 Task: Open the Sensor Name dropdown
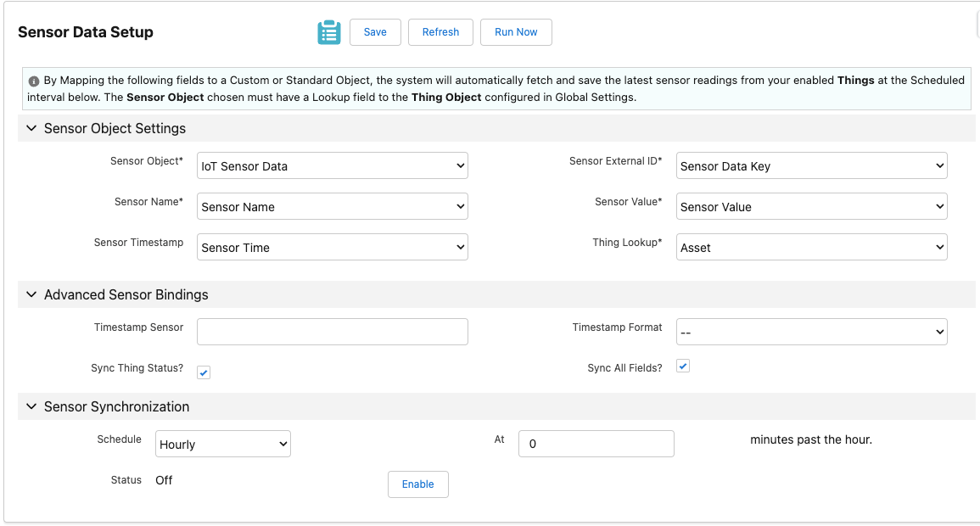(333, 206)
